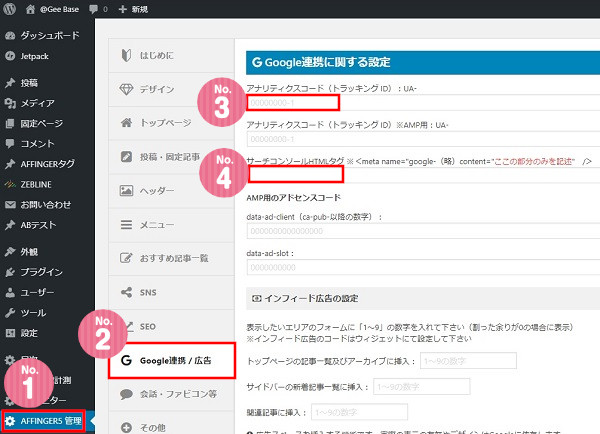Image resolution: width=600 pixels, height=434 pixels.
Task: Click the ZEBLINE icon in the sidebar
Action: tap(10, 184)
